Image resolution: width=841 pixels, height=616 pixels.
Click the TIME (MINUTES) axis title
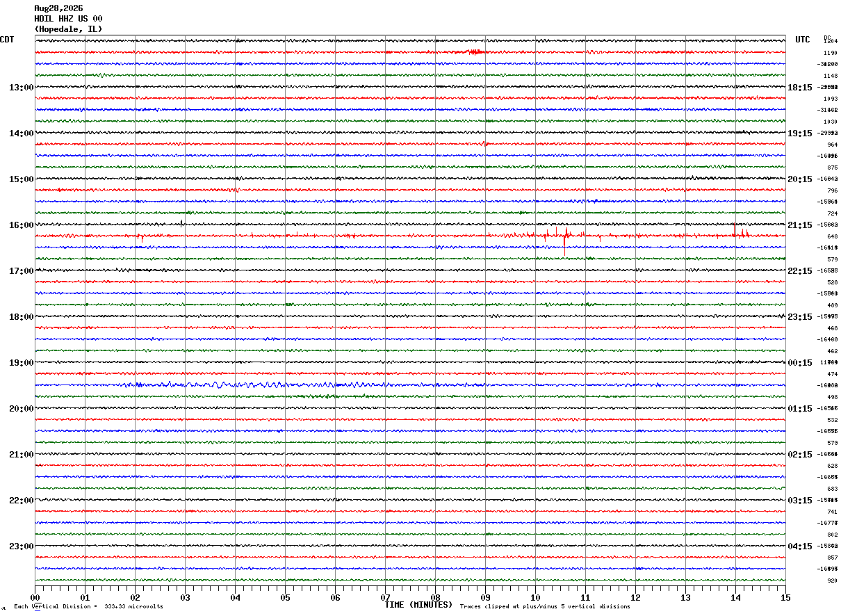click(418, 605)
